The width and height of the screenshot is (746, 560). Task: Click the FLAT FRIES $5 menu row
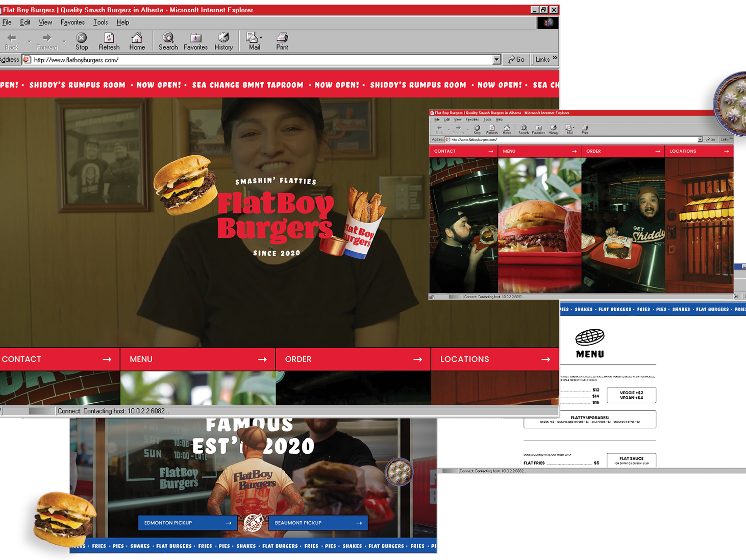[561, 463]
